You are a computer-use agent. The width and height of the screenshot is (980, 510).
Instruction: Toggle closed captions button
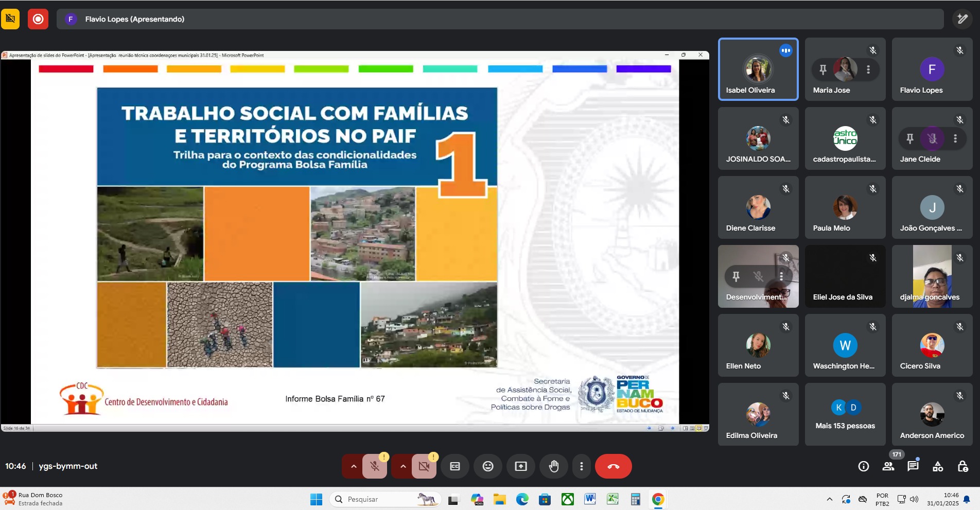pyautogui.click(x=454, y=466)
